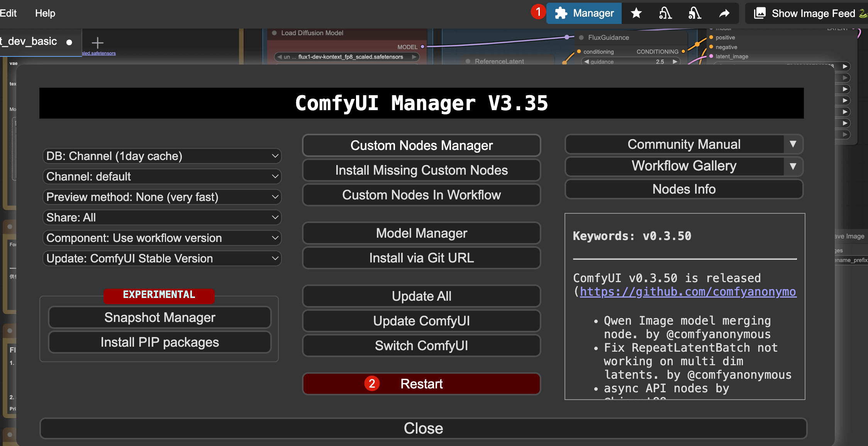Expand Workflow Gallery arrow
Image resolution: width=868 pixels, height=446 pixels.
pyautogui.click(x=793, y=166)
